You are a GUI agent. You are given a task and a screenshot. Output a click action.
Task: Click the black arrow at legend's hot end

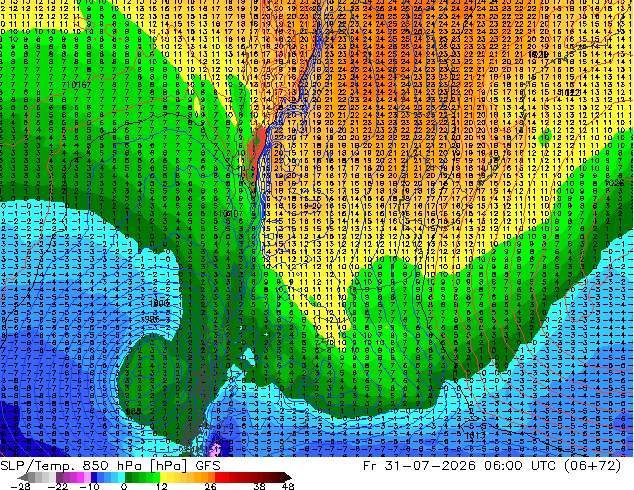coord(287,477)
